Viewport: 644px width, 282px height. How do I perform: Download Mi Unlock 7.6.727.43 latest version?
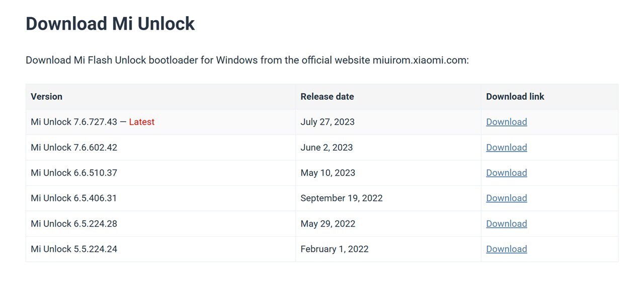(506, 122)
